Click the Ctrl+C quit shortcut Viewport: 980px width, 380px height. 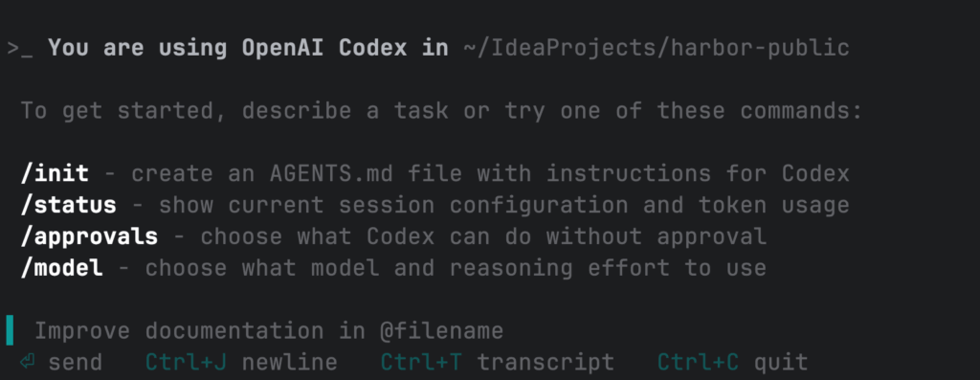point(732,362)
